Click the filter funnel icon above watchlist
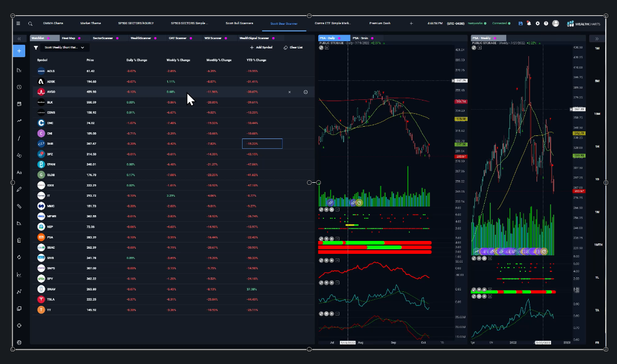The image size is (617, 364). (x=36, y=47)
